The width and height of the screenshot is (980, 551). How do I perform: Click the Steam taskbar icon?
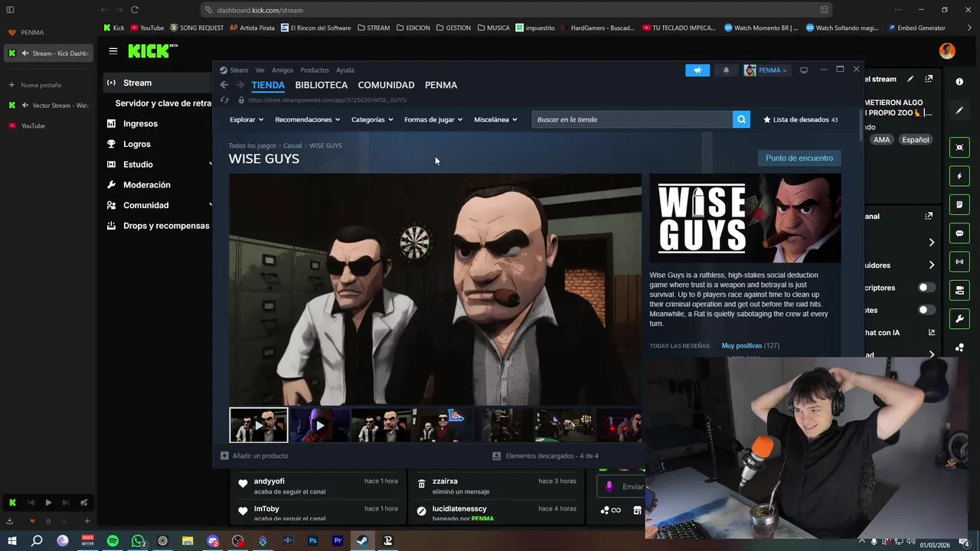(x=363, y=541)
